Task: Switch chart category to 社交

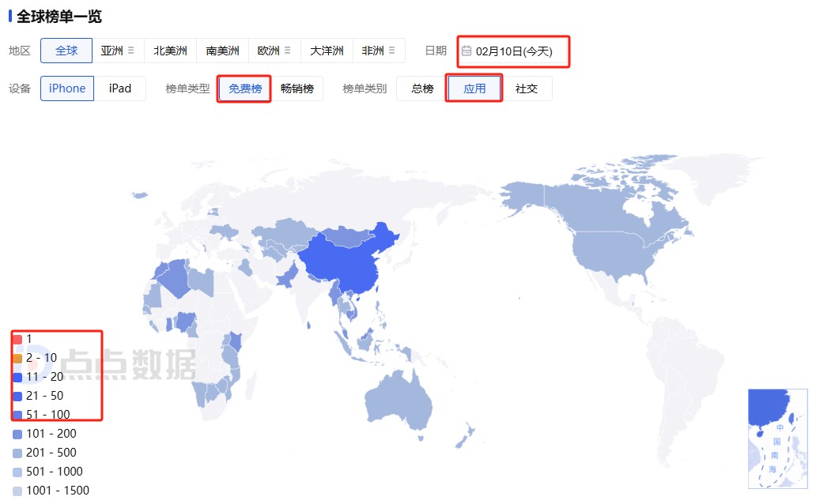Action: pyautogui.click(x=526, y=88)
